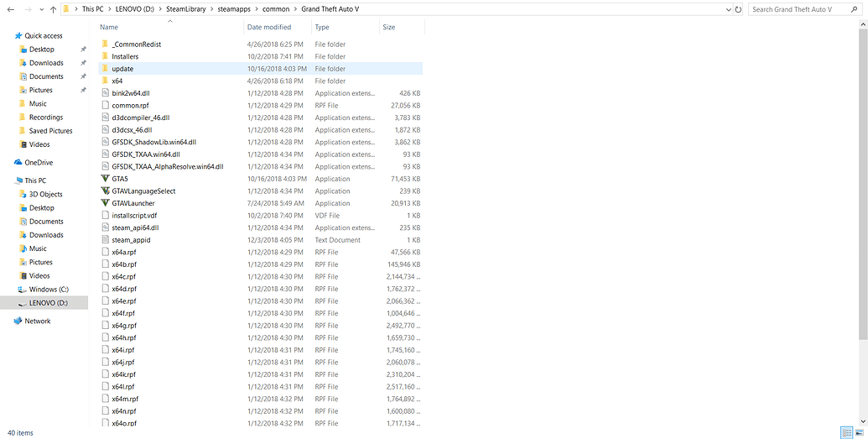Open Windows (C:) drive
The image size is (868, 439).
point(49,290)
